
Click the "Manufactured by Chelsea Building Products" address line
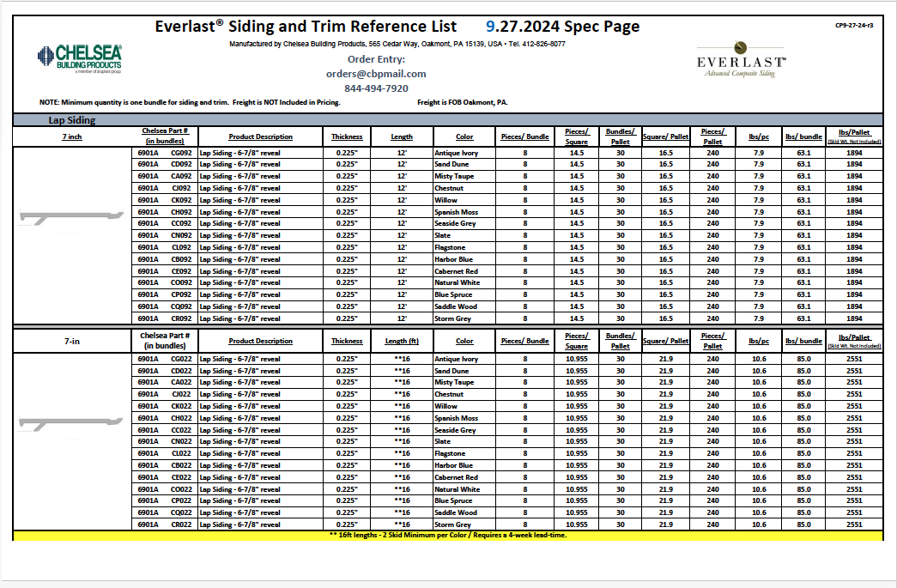click(397, 44)
